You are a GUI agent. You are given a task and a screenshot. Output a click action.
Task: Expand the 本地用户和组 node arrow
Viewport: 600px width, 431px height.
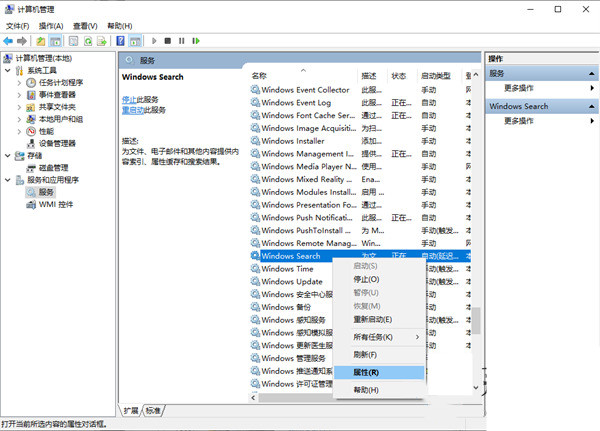[19, 119]
